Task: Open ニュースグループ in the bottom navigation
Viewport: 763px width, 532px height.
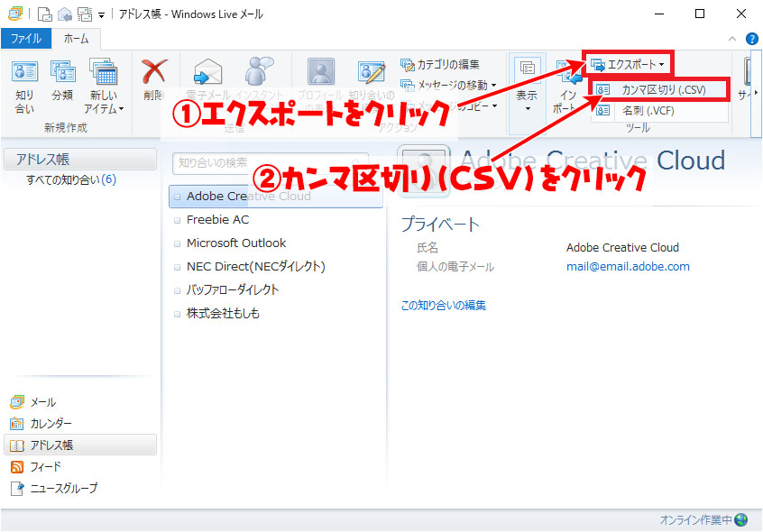Action: [x=54, y=488]
